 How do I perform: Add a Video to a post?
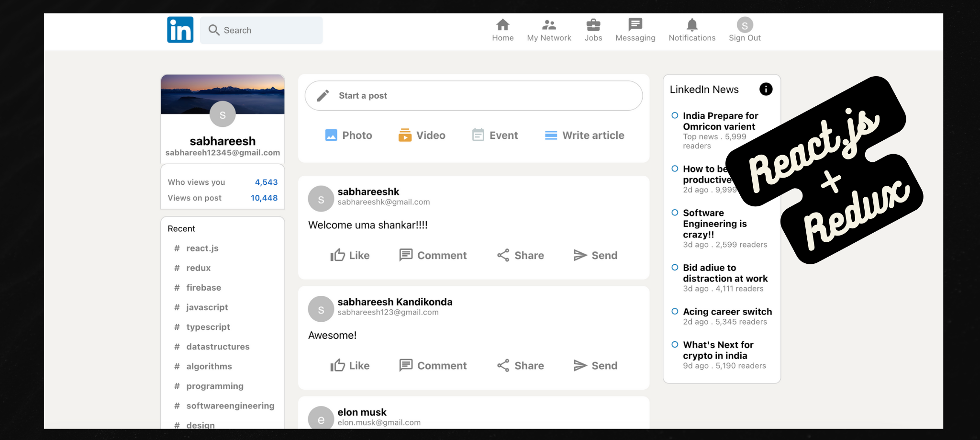[422, 135]
